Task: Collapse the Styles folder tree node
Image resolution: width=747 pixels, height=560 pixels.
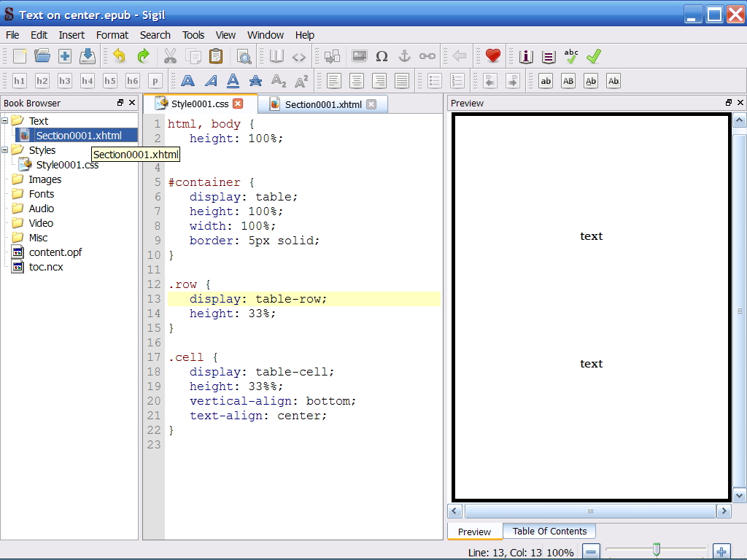Action: pyautogui.click(x=6, y=150)
